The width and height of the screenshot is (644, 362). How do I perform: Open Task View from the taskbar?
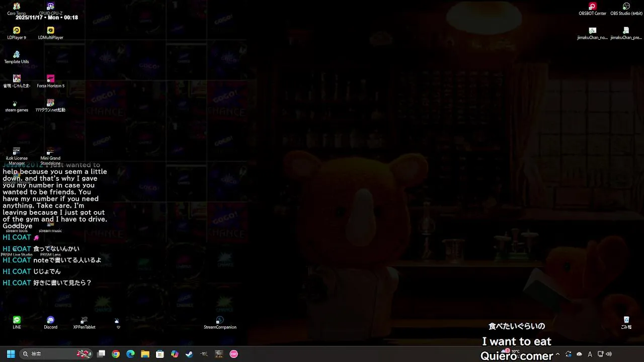coord(101,354)
